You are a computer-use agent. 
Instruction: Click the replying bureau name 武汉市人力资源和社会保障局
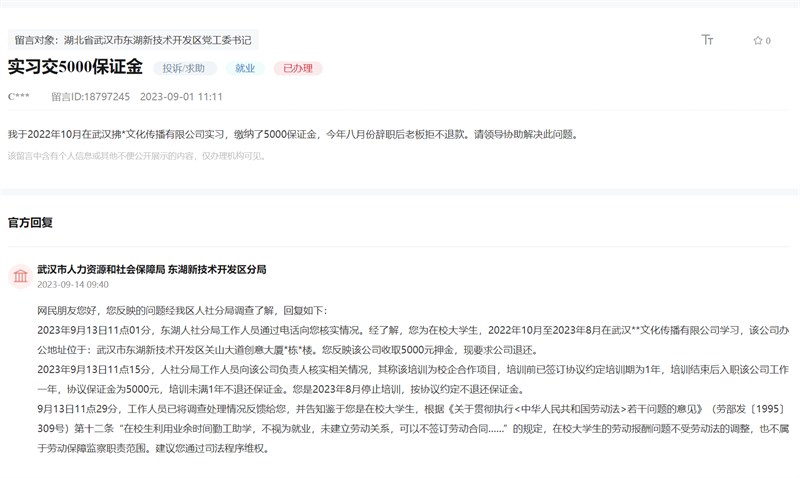point(152,269)
